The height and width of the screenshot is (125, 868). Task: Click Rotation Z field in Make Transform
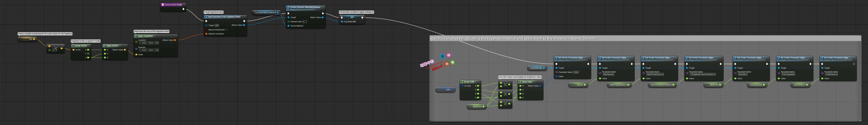(x=156, y=50)
